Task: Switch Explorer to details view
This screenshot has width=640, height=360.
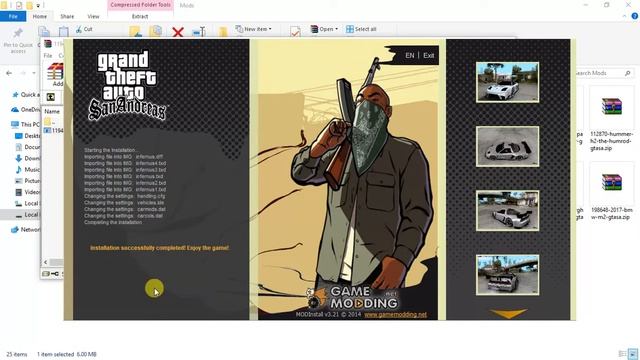Action: click(622, 354)
